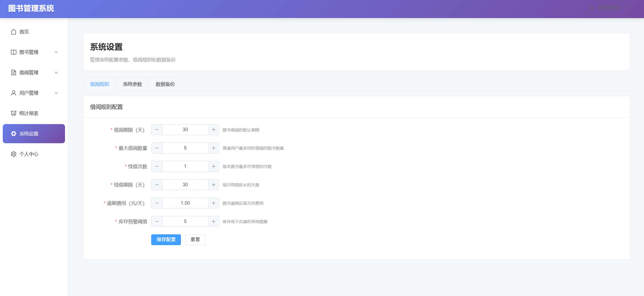Click the hint text 库存低于此值时系统提醒
The image size is (644, 296).
coord(245,222)
